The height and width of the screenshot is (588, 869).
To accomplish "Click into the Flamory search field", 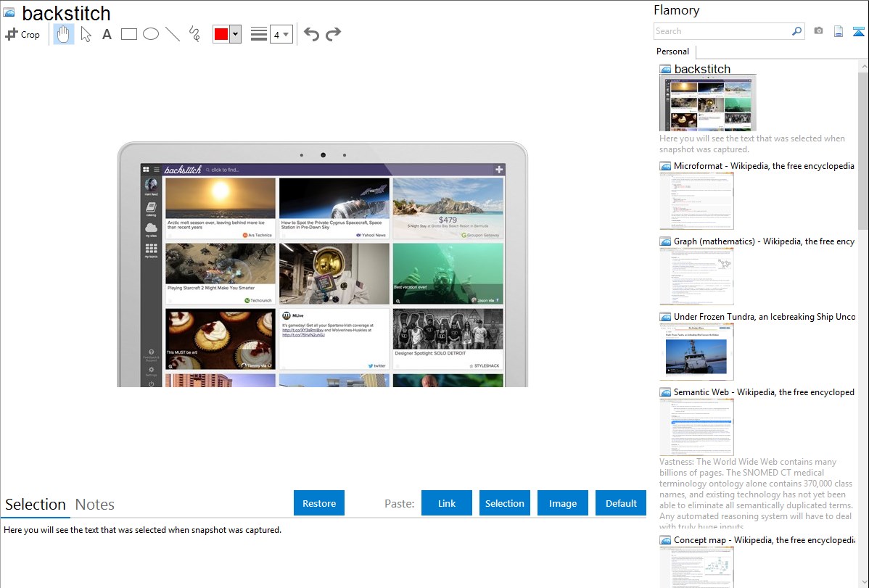I will coord(722,31).
